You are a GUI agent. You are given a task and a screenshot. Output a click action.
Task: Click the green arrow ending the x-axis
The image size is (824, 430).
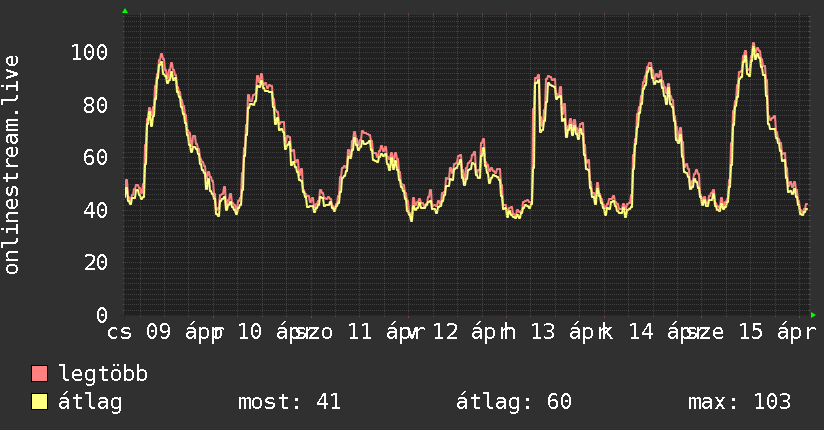pos(813,315)
